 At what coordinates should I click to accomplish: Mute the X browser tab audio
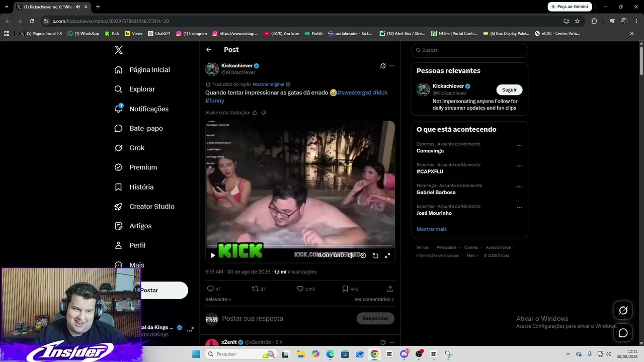[77, 7]
